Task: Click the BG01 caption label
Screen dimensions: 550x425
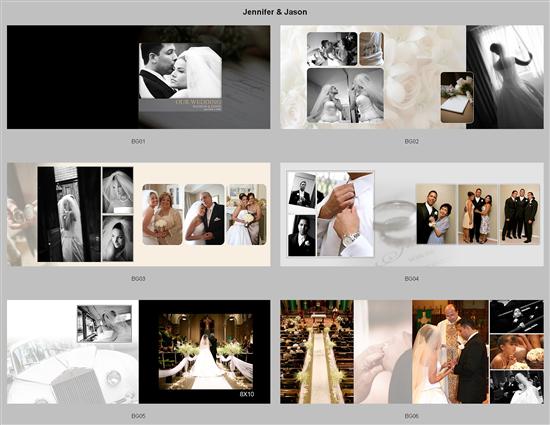Action: coord(138,141)
